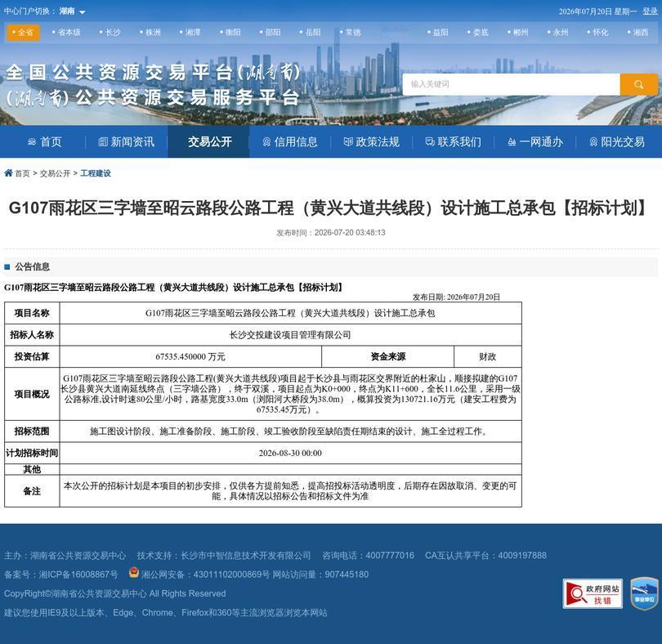Click the 2026-08-30 00:00 planned bidding time
The height and width of the screenshot is (644, 662).
290,453
